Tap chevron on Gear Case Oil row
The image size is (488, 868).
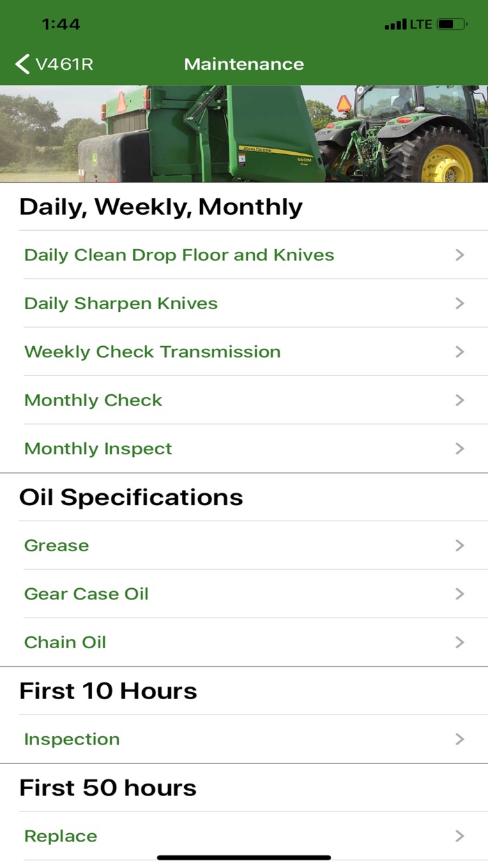coord(459,594)
